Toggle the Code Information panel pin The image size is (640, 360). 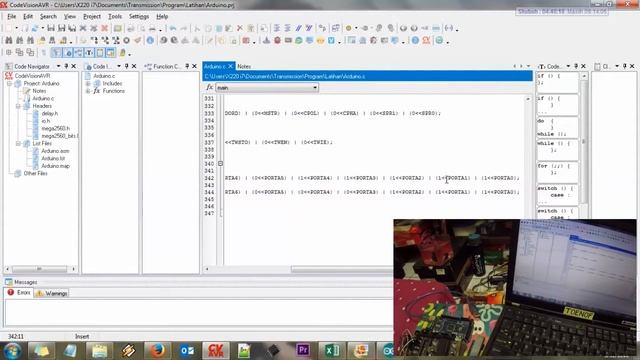(127, 66)
